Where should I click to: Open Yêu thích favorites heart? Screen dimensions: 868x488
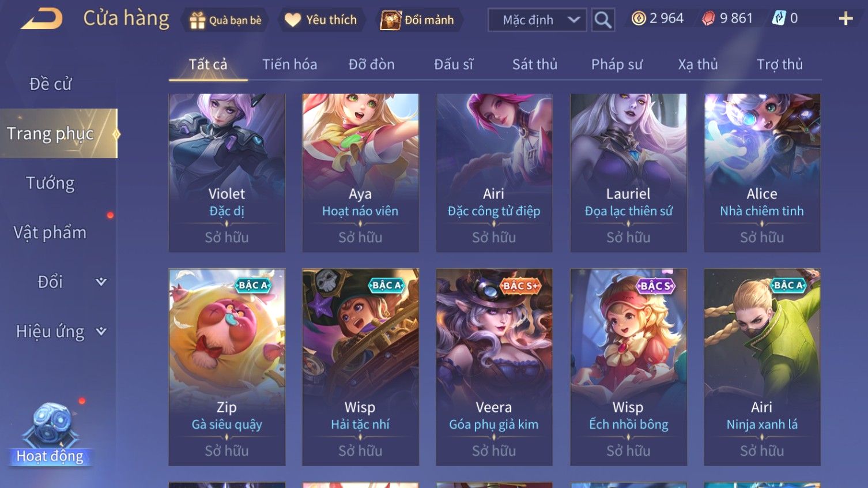[x=321, y=20]
